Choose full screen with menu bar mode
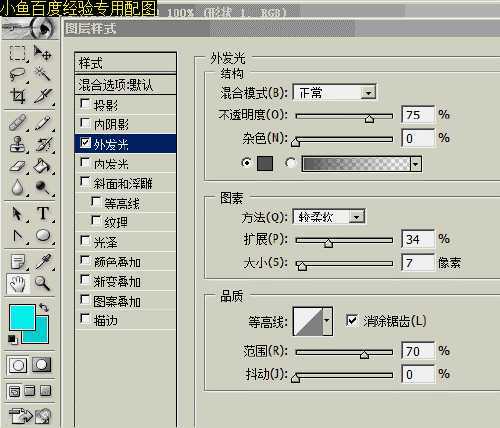The image size is (500, 428). tap(30, 391)
